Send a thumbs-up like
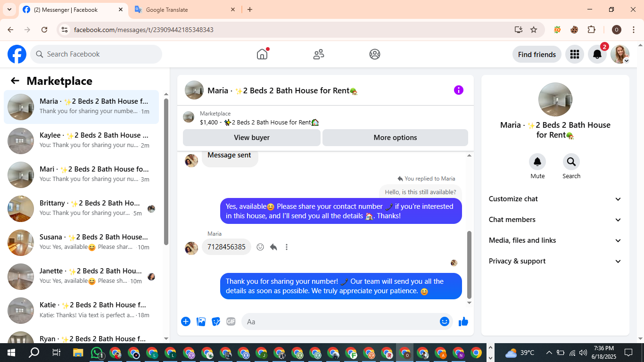Image resolution: width=644 pixels, height=362 pixels. tap(463, 321)
